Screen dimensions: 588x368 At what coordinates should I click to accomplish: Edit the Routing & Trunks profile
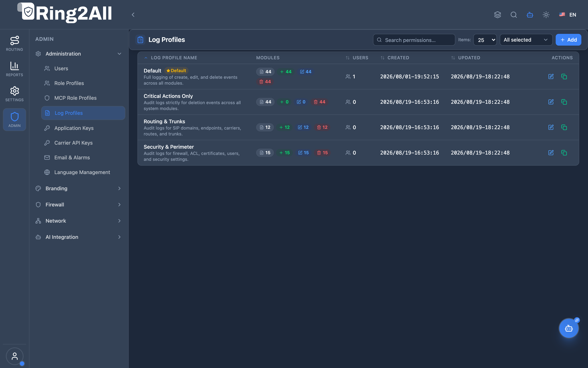coord(551,127)
